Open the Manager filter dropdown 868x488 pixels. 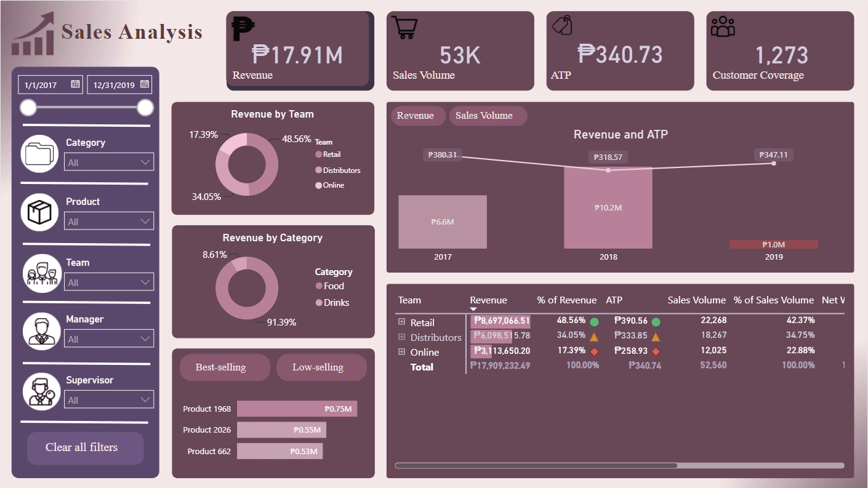(109, 339)
